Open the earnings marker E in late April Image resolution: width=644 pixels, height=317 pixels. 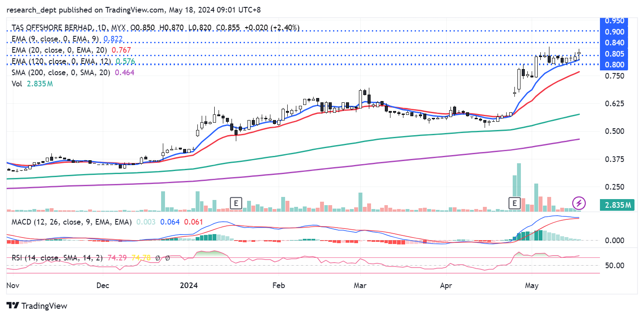tap(514, 203)
